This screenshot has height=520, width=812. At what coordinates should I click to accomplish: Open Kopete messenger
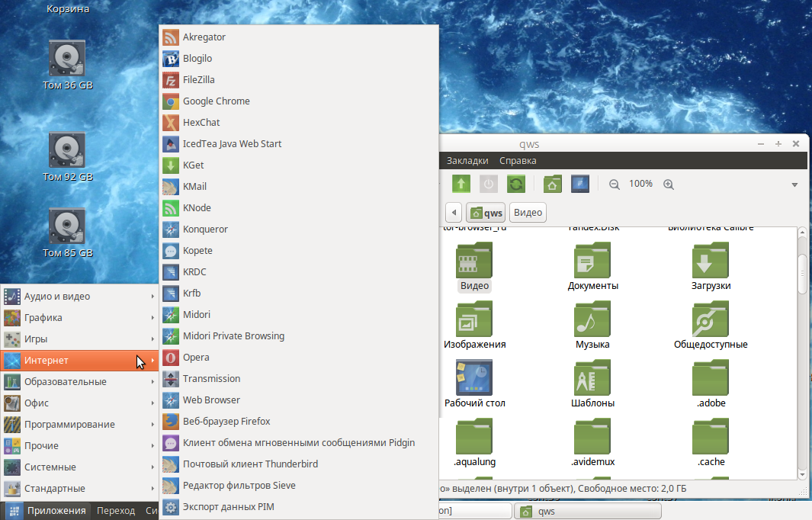click(299, 251)
